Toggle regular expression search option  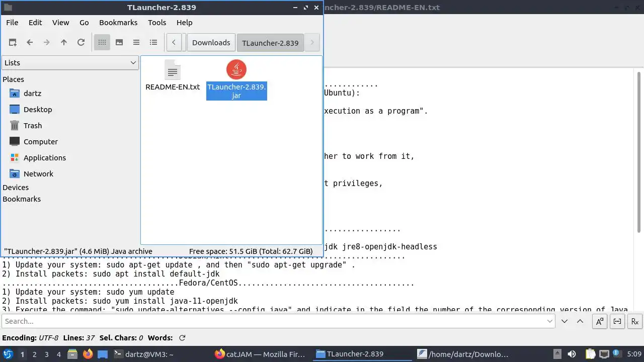[x=635, y=321]
